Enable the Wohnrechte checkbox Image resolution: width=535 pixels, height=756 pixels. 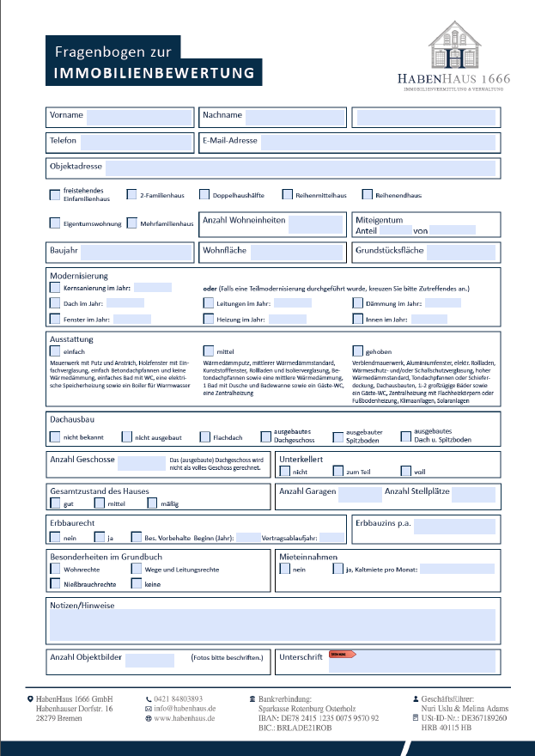tap(55, 569)
